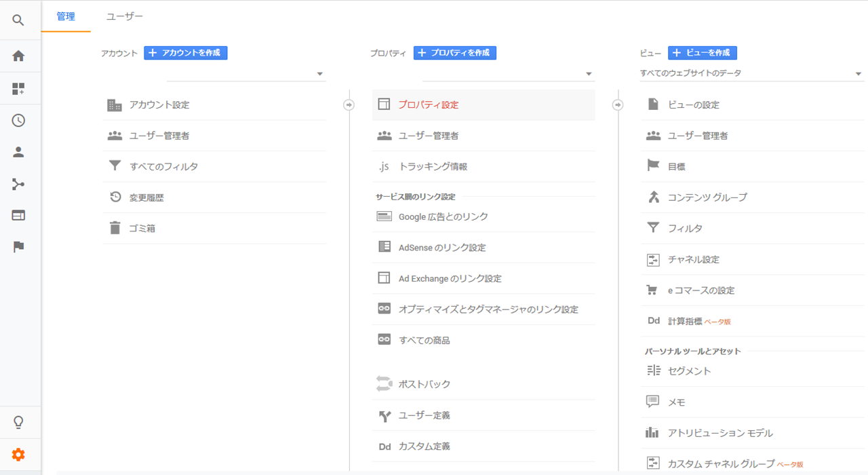Click the orange admin gear icon

click(18, 455)
